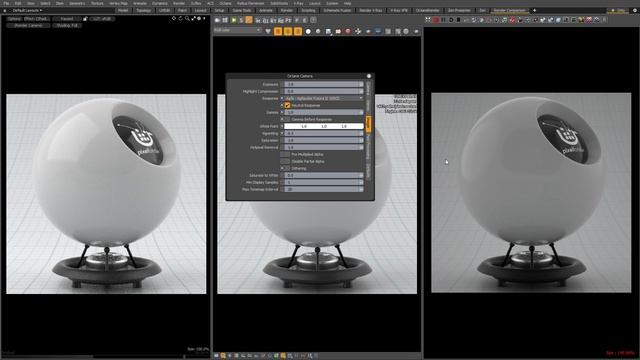Enable Gamma Before Response checkbox
Viewport: 640px width, 360px height.
pos(287,119)
